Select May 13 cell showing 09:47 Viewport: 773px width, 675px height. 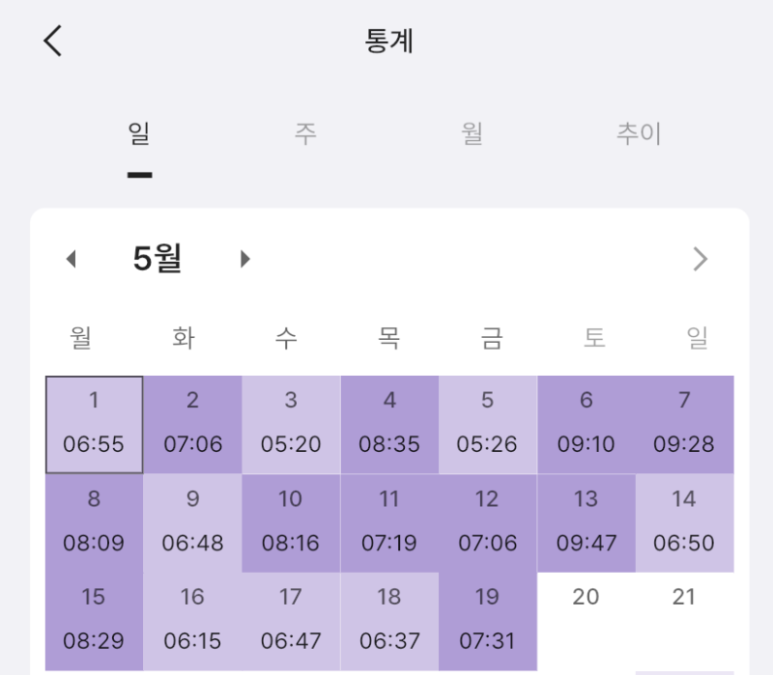(586, 523)
